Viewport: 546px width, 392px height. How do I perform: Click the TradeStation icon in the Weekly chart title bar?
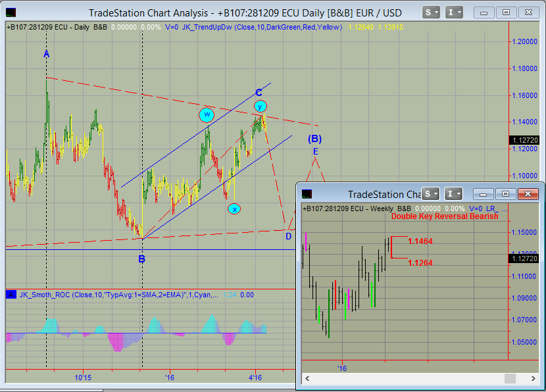click(307, 194)
